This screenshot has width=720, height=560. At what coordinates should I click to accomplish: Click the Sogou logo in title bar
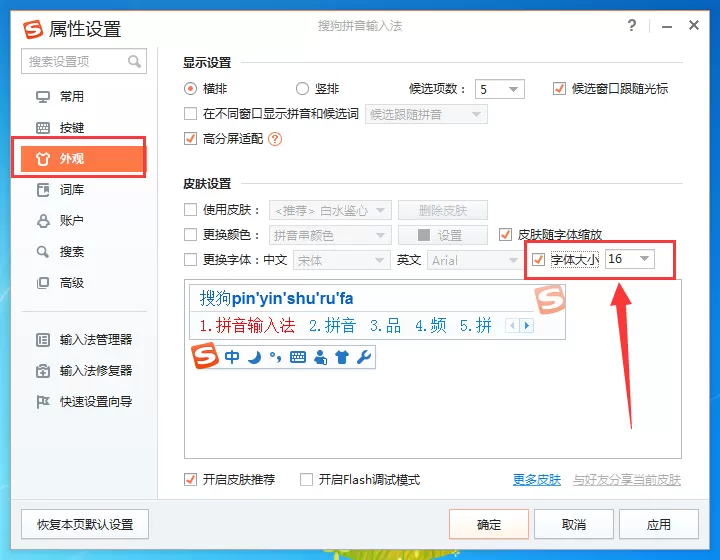(x=33, y=29)
